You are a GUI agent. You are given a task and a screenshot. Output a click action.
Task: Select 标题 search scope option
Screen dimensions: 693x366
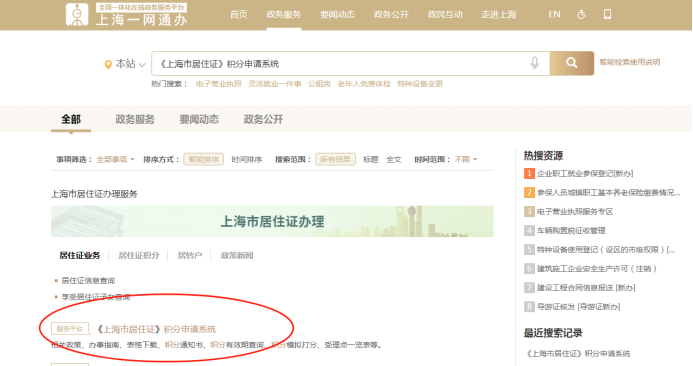(x=370, y=160)
